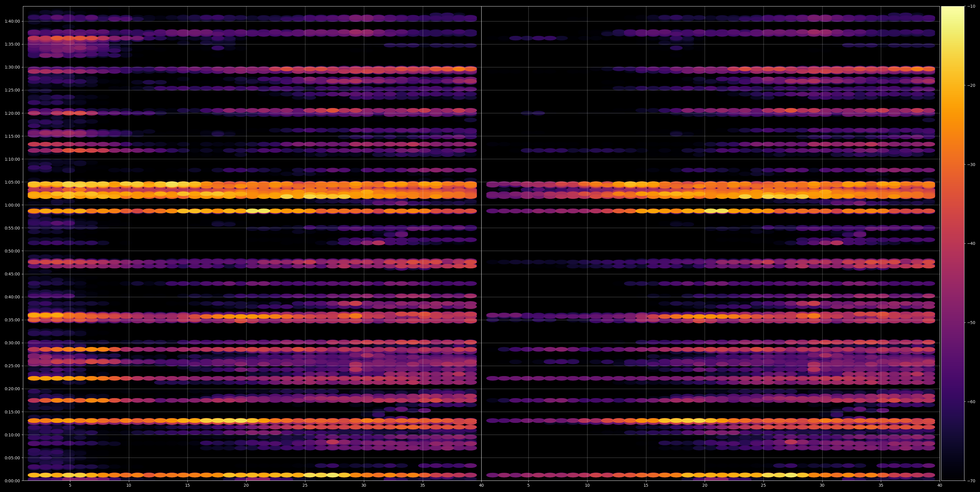
Task: Select the 1:30:00 time label
Action: pyautogui.click(x=12, y=67)
